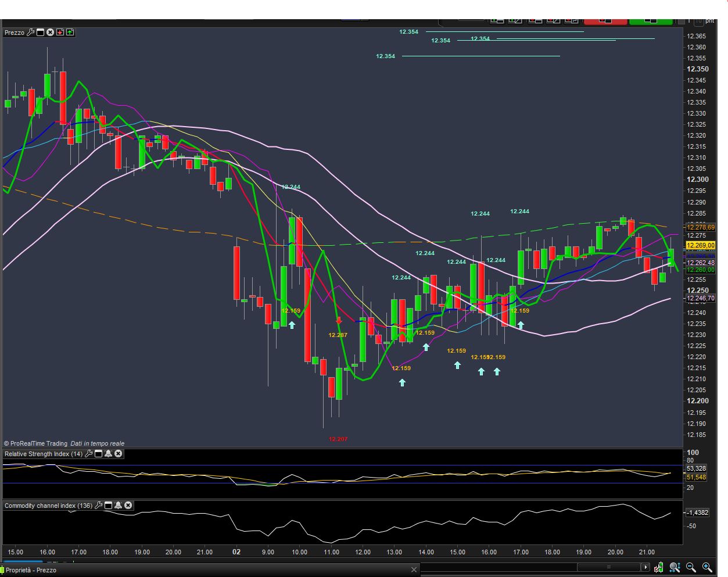Click the Proprietà - Prezzo label
The image size is (728, 577).
pos(31,570)
